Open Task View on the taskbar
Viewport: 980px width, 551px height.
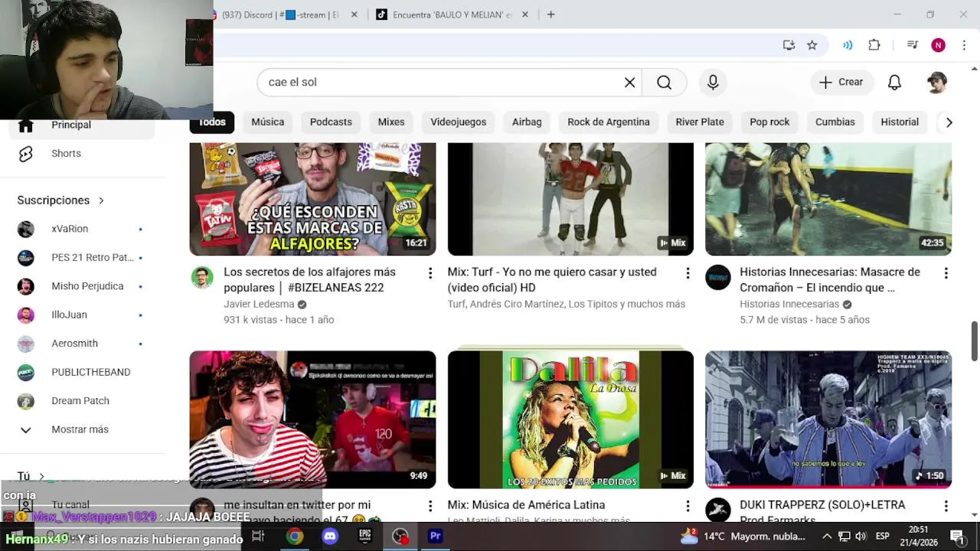[x=258, y=536]
